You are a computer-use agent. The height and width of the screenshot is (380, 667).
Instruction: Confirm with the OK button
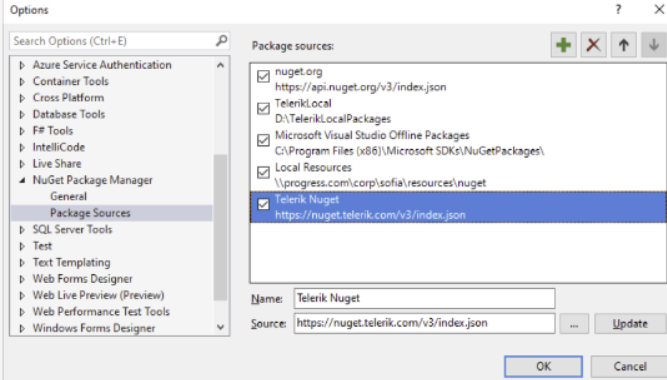click(543, 366)
